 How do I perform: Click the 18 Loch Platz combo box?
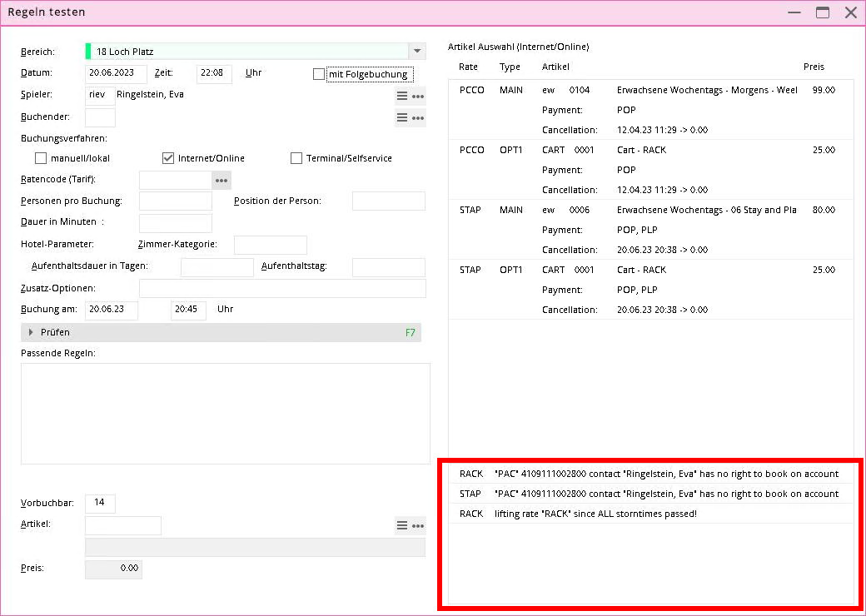pos(250,52)
